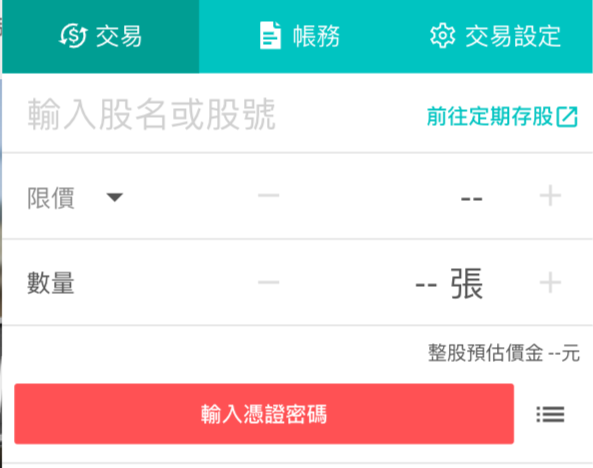Click the red 輸入憑證密碼 button

(264, 414)
